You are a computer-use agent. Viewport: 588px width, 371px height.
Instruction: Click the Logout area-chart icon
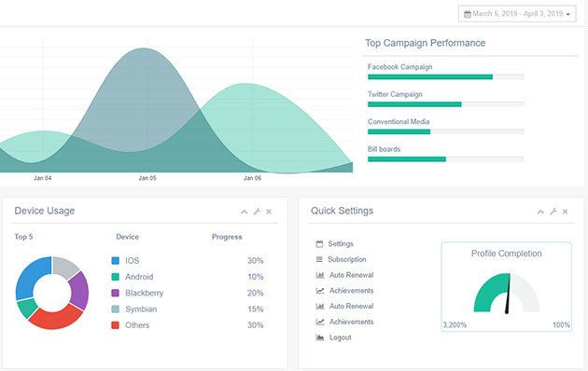click(x=320, y=337)
